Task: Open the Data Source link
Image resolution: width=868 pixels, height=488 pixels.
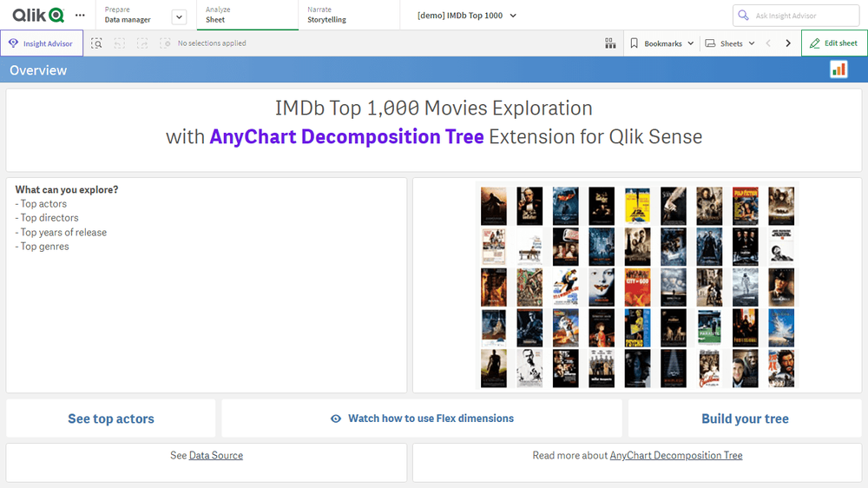Action: tap(216, 455)
